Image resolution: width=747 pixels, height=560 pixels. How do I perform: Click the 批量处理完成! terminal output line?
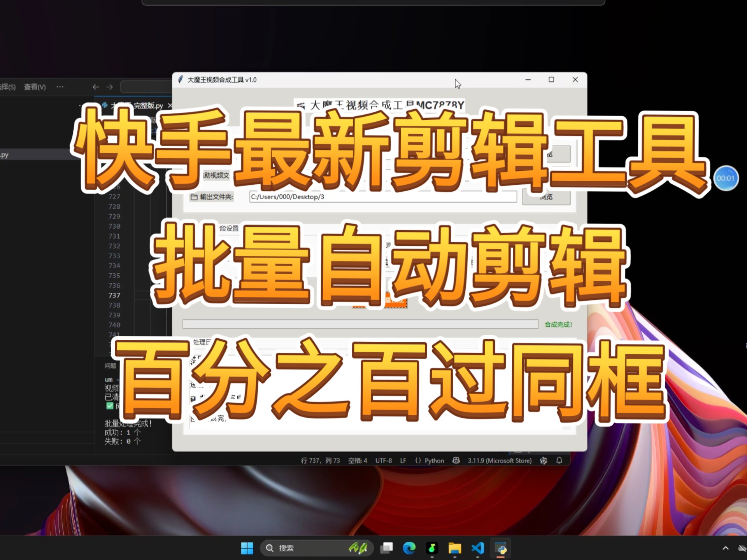click(128, 423)
